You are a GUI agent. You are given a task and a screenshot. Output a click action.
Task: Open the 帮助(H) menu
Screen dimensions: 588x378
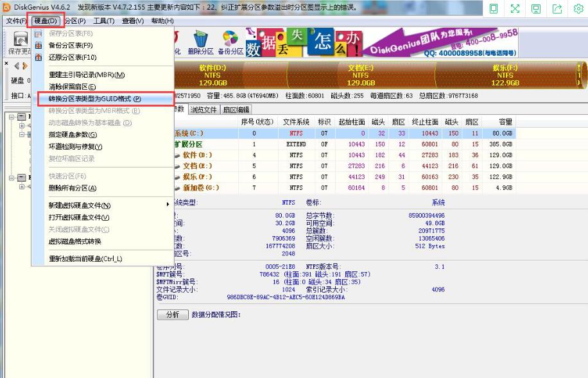(x=162, y=21)
